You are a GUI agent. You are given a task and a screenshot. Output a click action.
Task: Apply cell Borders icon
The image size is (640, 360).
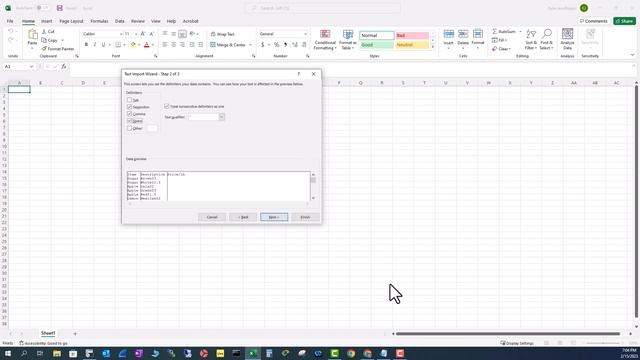click(118, 44)
